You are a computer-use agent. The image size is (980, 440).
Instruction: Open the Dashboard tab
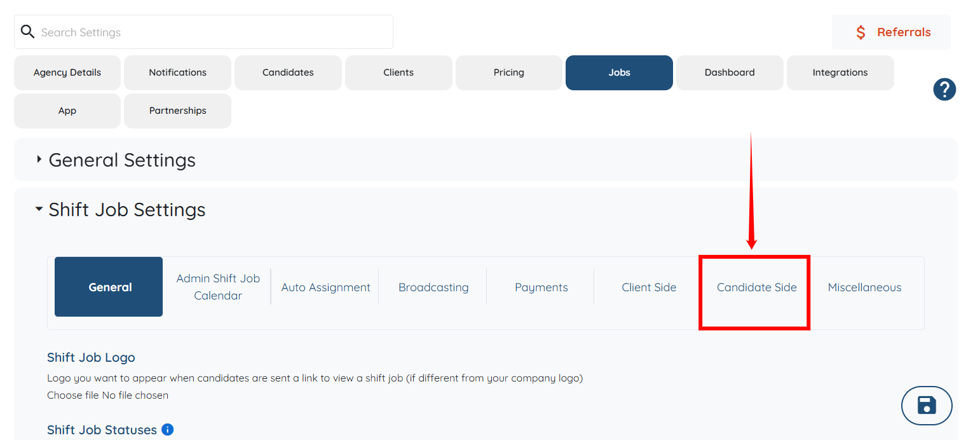[730, 72]
